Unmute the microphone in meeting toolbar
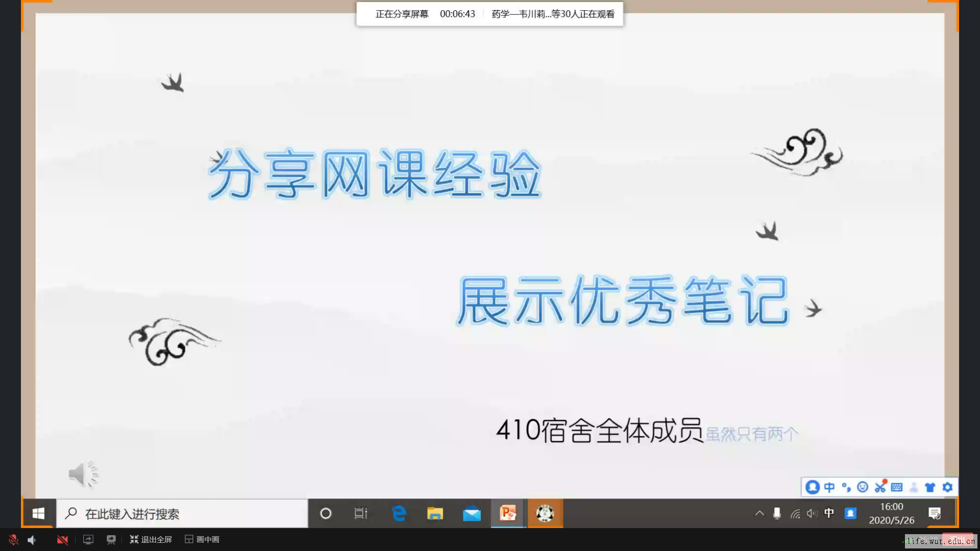The width and height of the screenshot is (980, 551). [x=13, y=540]
